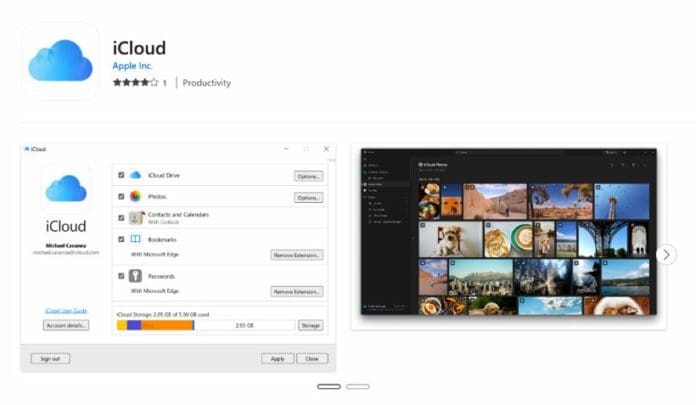Toggle the Photos checkbox
This screenshot has height=405, width=696.
pos(121,197)
